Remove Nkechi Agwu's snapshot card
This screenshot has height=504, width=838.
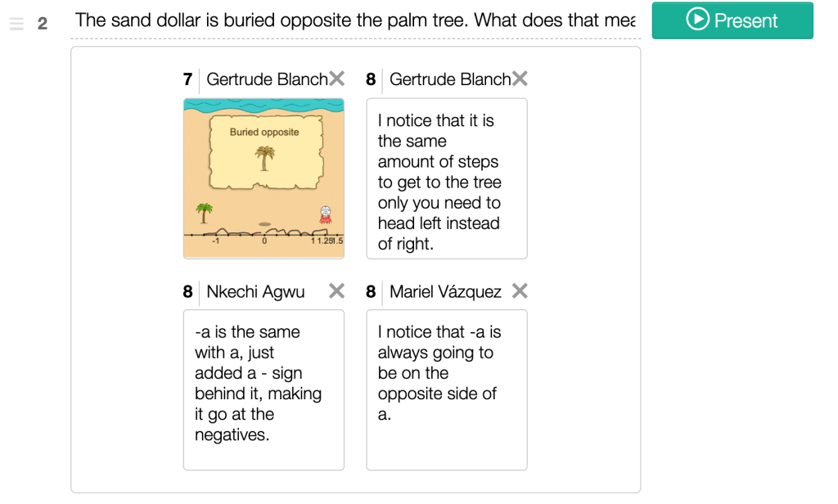tap(336, 291)
